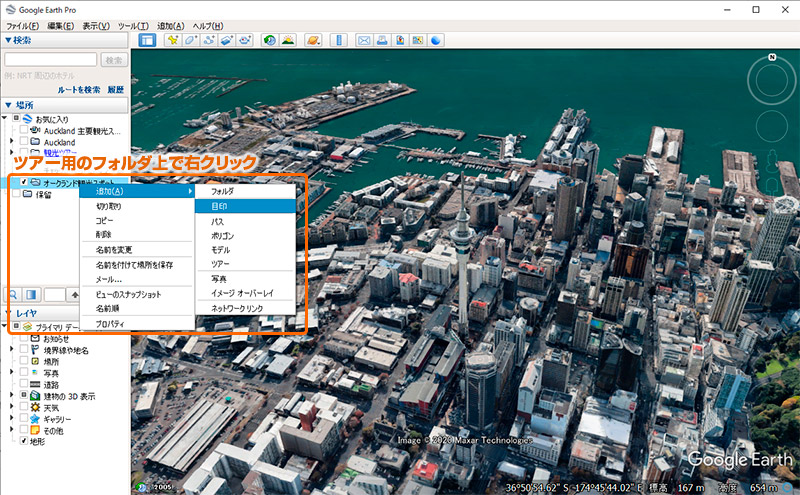Image resolution: width=800 pixels, height=495 pixels.
Task: Click the status bar globe icon at bottom left
Action: (x=142, y=486)
